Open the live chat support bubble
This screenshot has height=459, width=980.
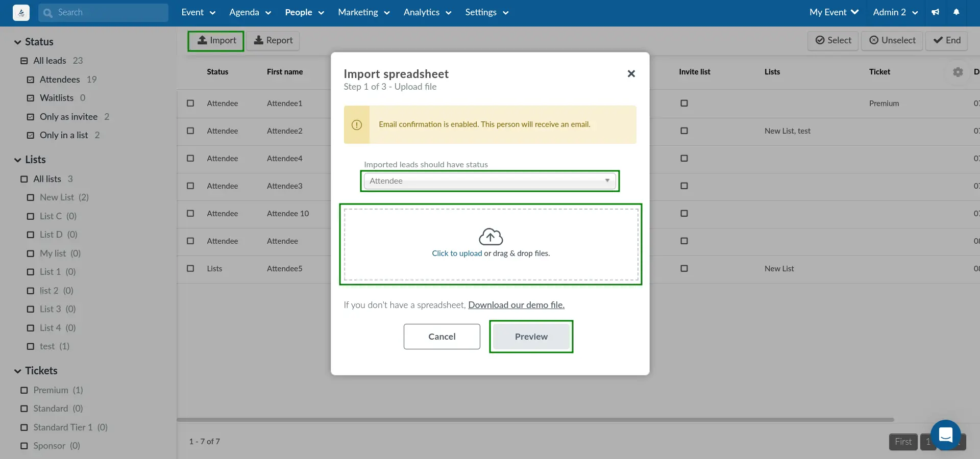(946, 435)
